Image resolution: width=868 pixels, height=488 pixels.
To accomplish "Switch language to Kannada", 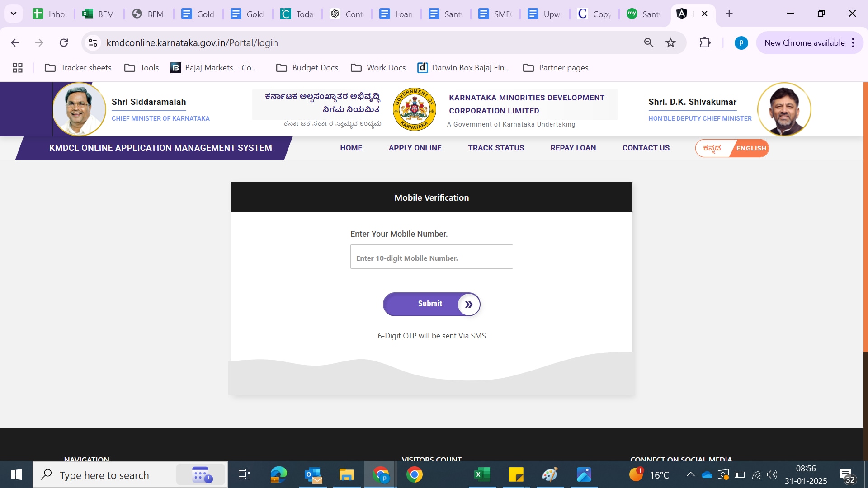I will (x=712, y=148).
